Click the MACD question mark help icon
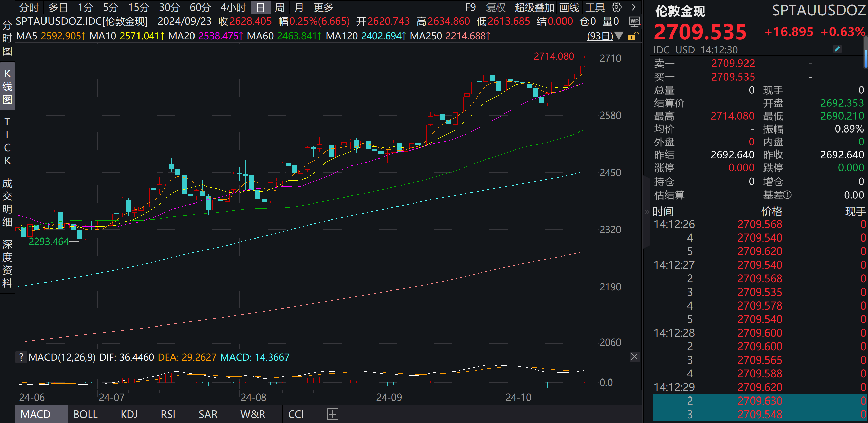The image size is (868, 423). (21, 357)
